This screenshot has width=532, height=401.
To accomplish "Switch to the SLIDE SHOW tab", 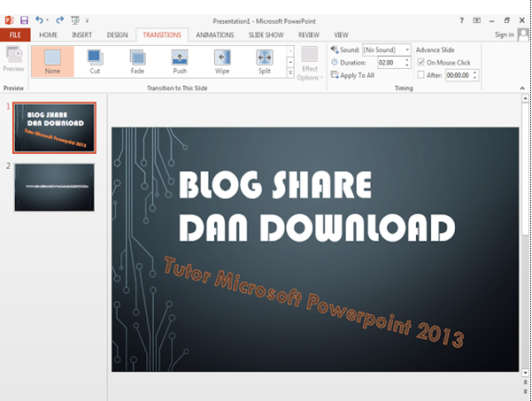I will (266, 35).
